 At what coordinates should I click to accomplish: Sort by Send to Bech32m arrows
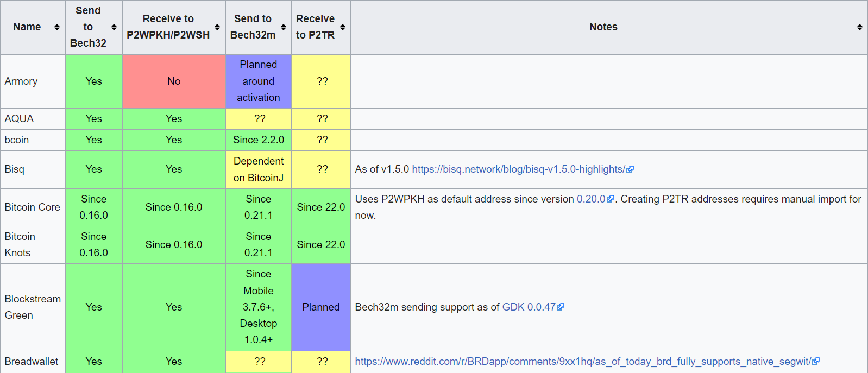pos(283,27)
